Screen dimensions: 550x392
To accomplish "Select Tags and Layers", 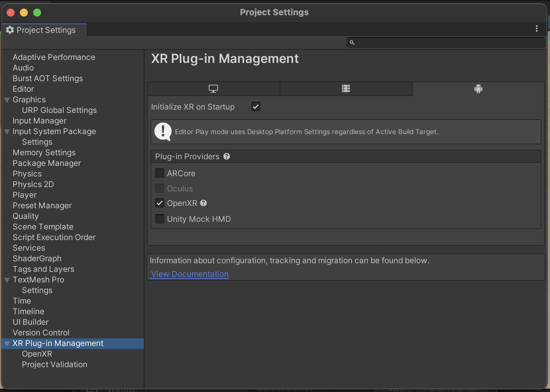I will click(43, 269).
